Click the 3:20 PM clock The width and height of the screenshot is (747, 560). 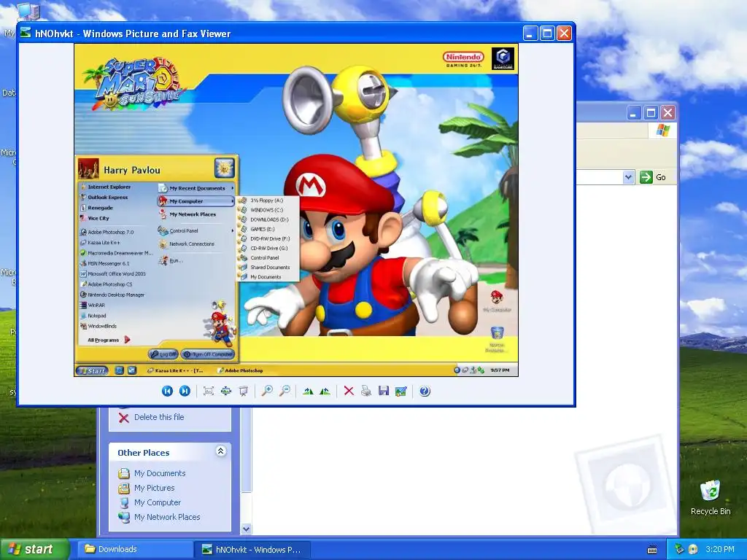click(x=720, y=549)
